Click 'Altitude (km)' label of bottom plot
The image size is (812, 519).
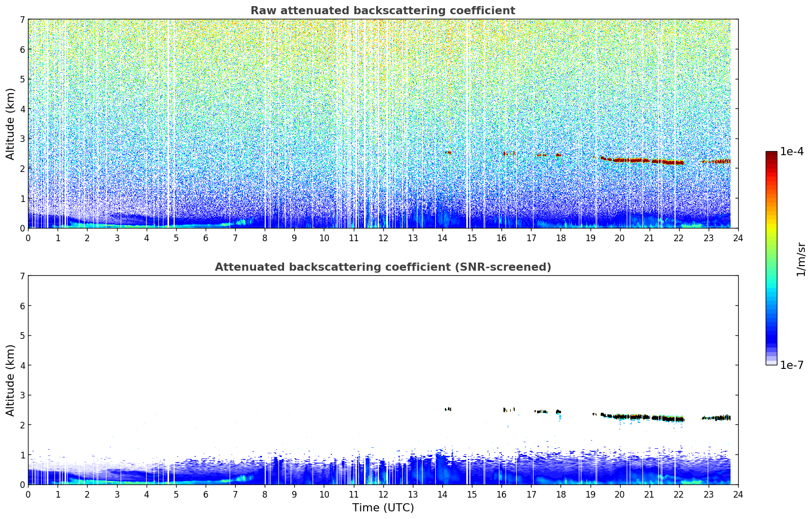pyautogui.click(x=11, y=380)
